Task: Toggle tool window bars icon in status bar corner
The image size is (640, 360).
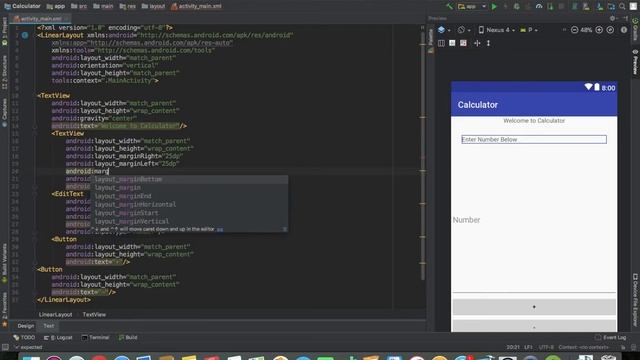Action: coord(5,347)
